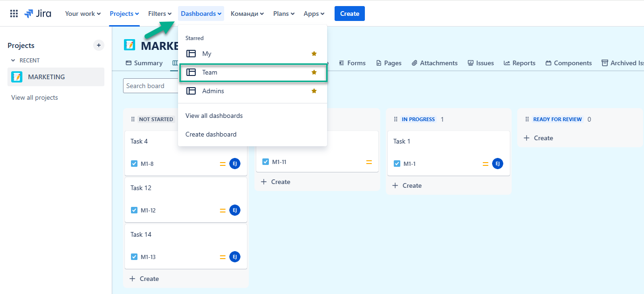Toggle the star on Team dashboard
644x294 pixels.
point(314,72)
